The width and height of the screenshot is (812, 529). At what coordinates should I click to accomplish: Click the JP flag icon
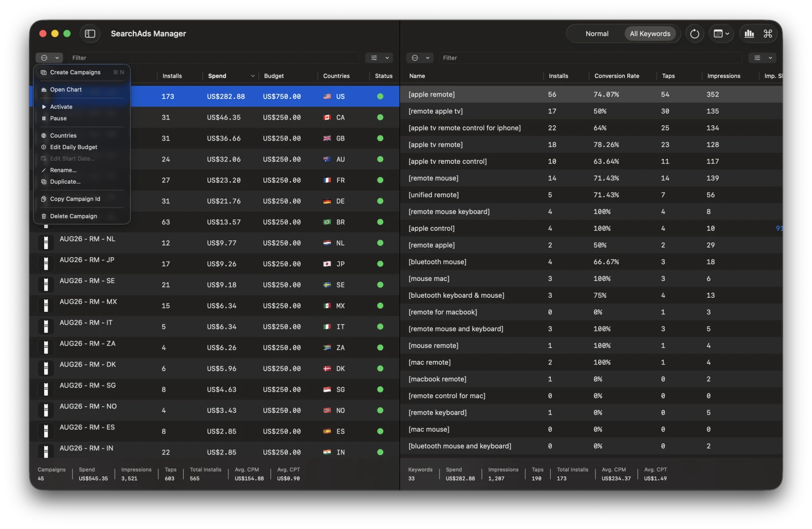(x=327, y=264)
